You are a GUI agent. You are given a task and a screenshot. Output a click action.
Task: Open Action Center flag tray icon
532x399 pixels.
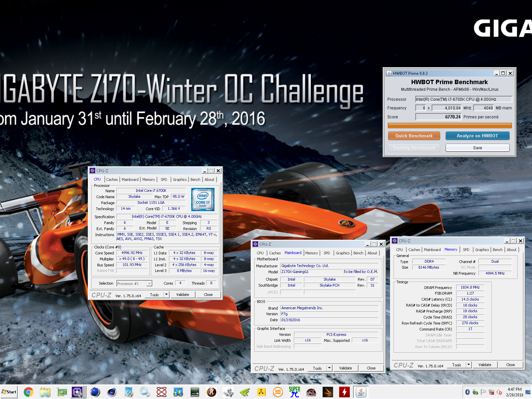483,392
